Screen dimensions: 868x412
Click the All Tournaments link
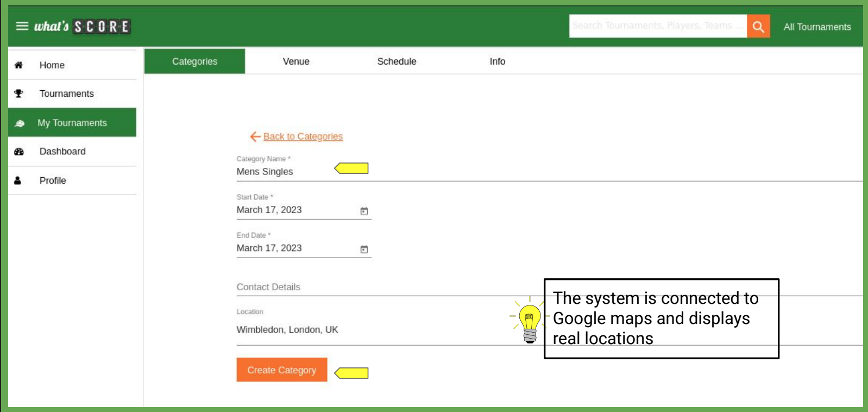817,27
